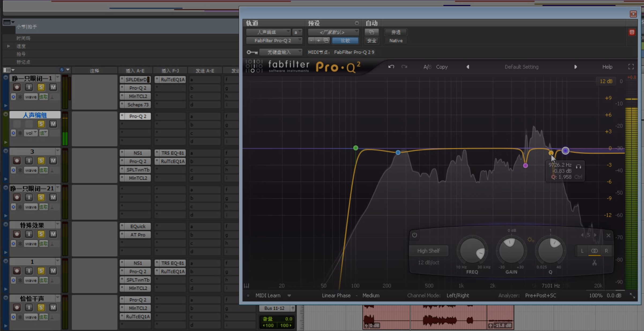Open the 12 dB display range dropdown
The width and height of the screenshot is (644, 331).
tap(606, 81)
